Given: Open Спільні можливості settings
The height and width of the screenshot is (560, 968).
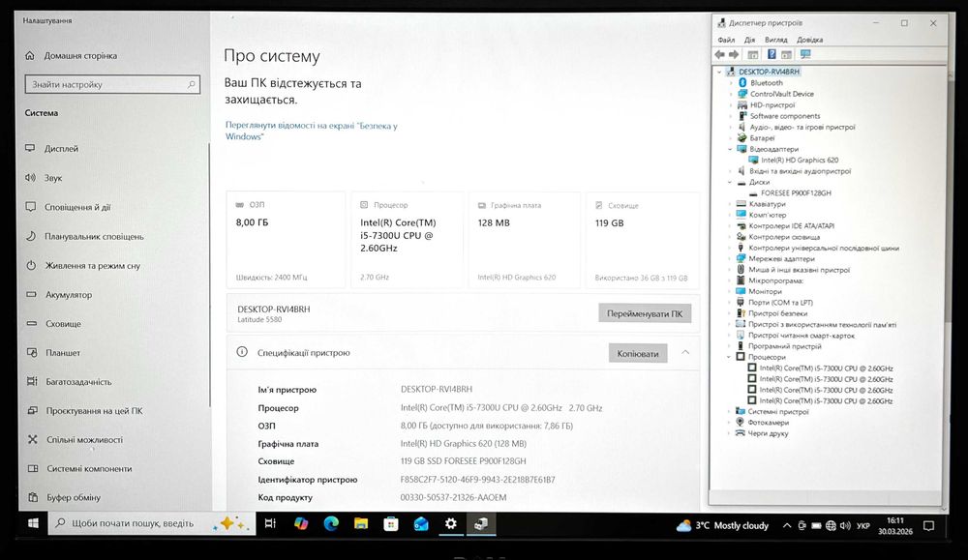Looking at the screenshot, I should pyautogui.click(x=84, y=440).
